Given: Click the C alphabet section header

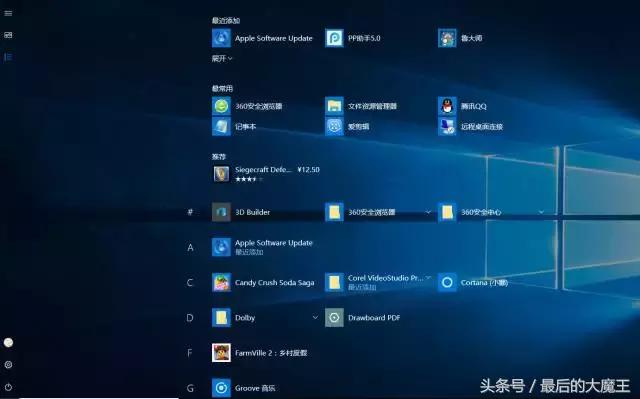Looking at the screenshot, I should click(x=190, y=282).
